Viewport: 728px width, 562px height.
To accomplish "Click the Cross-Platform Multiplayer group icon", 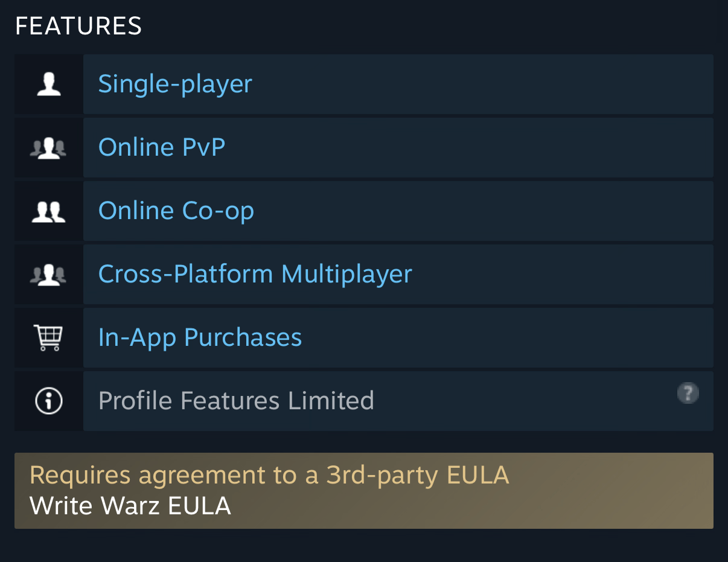I will click(x=48, y=275).
